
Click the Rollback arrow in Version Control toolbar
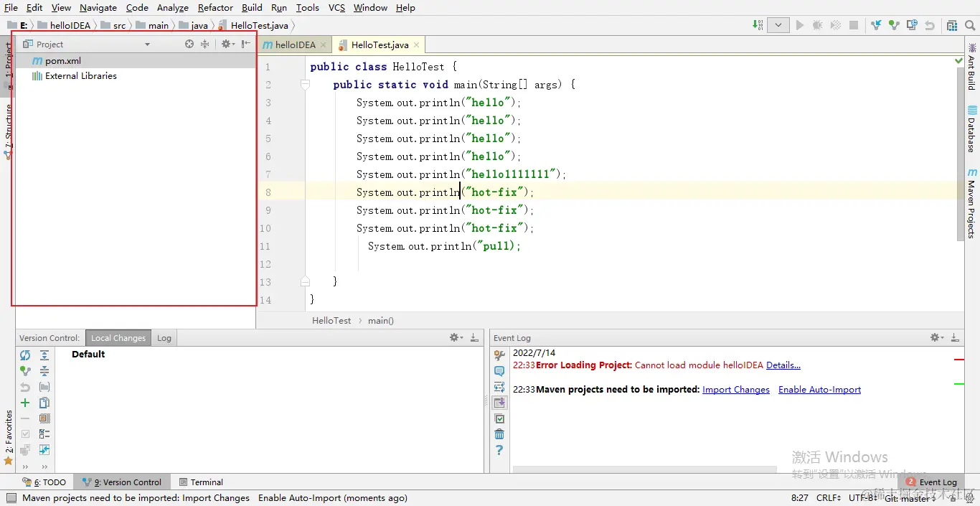click(x=25, y=387)
